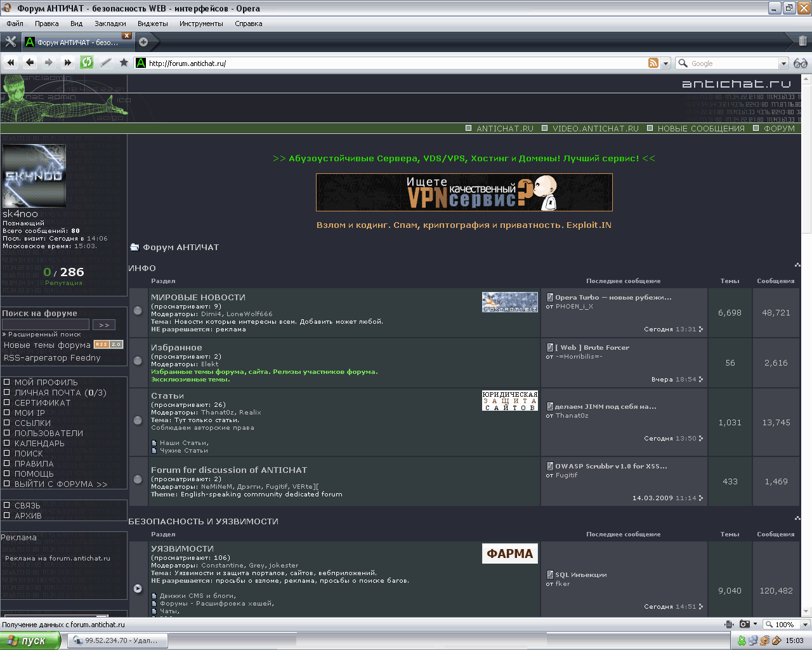Screen dimensions: 812x650
Task: Reload the page with green refresh icon
Action: pos(87,62)
